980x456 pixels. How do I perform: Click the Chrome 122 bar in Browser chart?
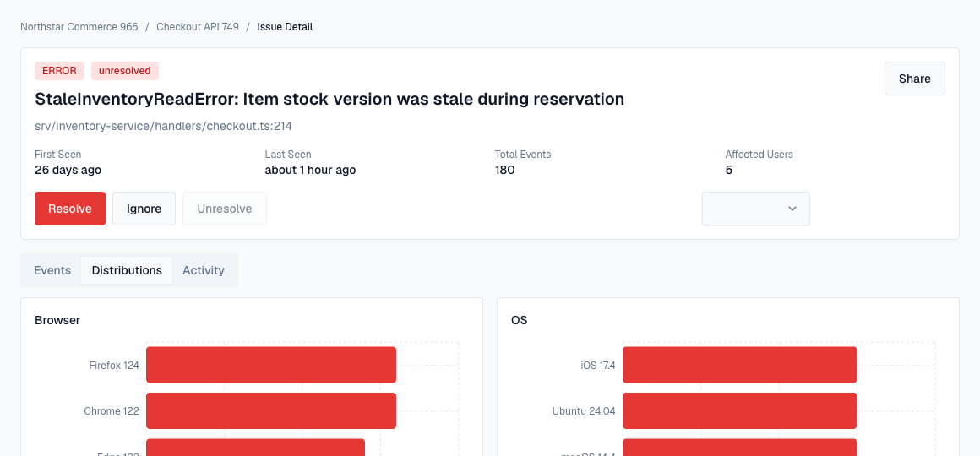(271, 411)
